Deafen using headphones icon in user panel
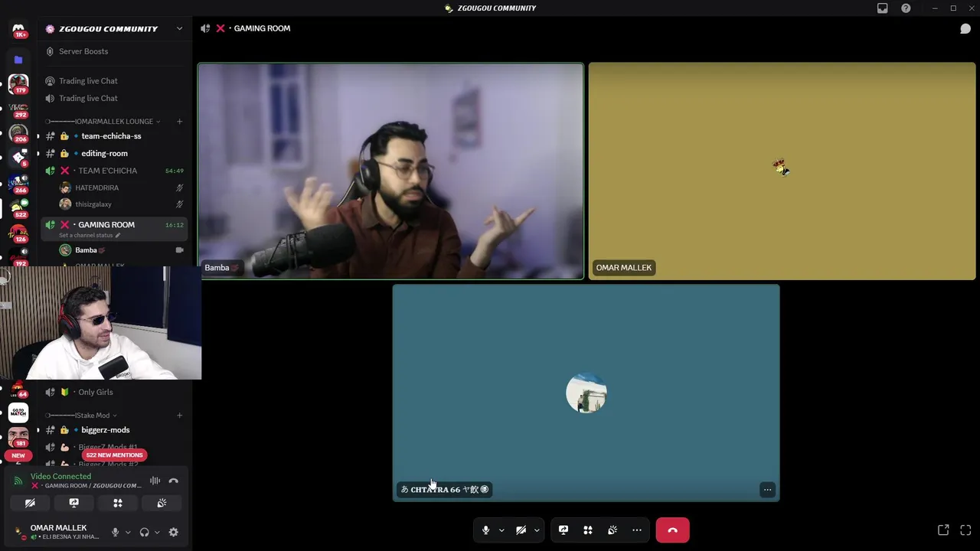The image size is (980, 551). [x=144, y=532]
